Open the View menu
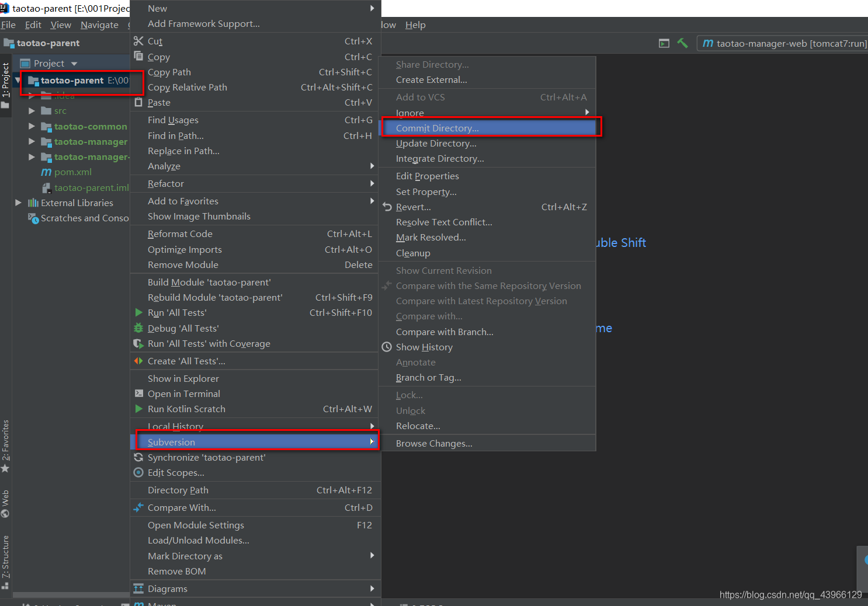 61,25
